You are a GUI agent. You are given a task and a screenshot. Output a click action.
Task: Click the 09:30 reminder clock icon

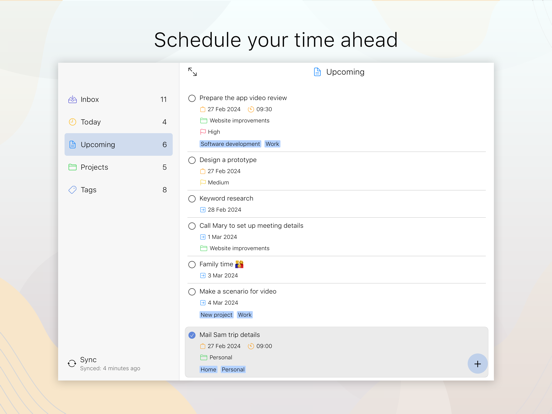[251, 109]
